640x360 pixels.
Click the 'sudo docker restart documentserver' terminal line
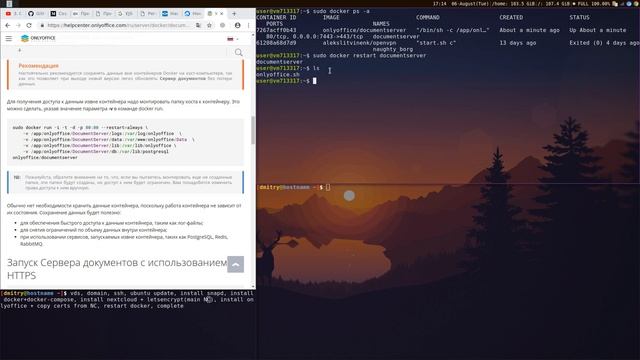point(369,56)
